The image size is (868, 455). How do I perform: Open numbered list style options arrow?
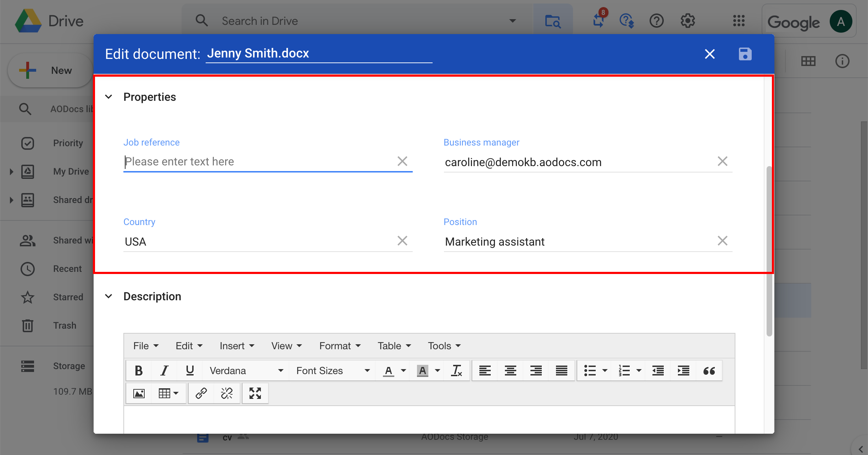(x=639, y=371)
